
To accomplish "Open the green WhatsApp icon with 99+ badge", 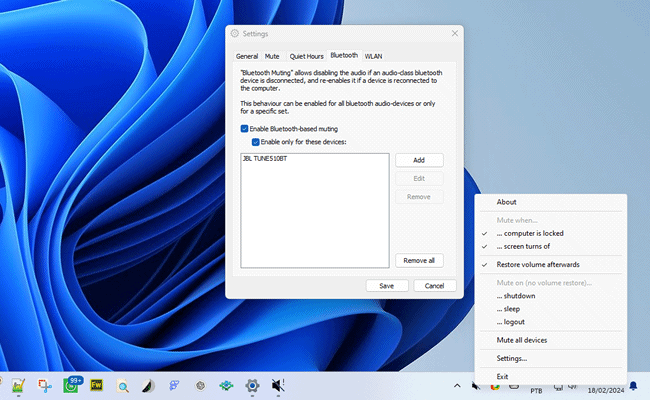I will tap(71, 385).
